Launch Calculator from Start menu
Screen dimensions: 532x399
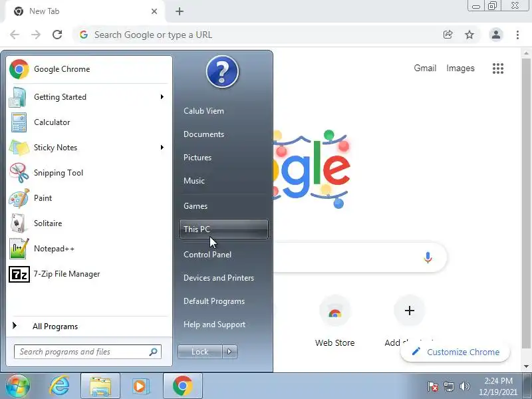(x=88, y=122)
